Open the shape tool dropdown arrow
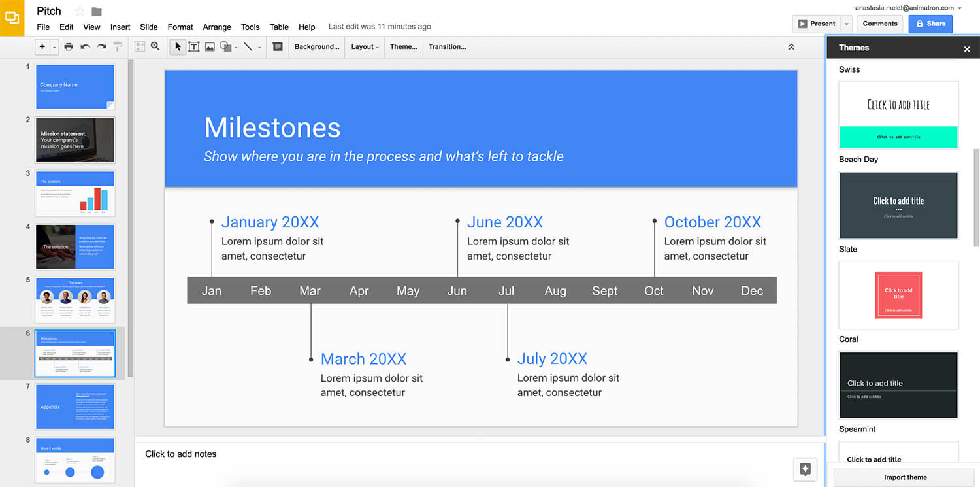 click(236, 47)
